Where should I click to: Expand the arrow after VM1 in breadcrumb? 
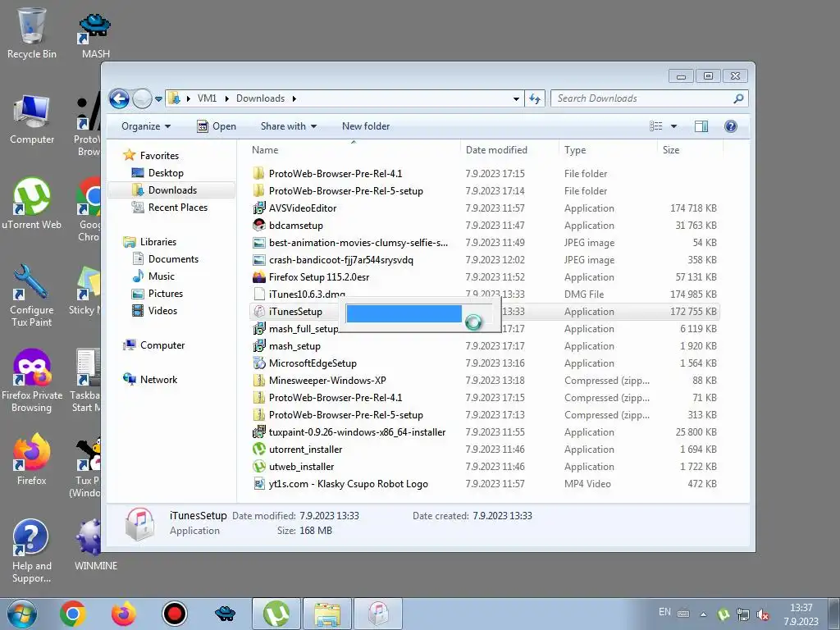tap(226, 98)
